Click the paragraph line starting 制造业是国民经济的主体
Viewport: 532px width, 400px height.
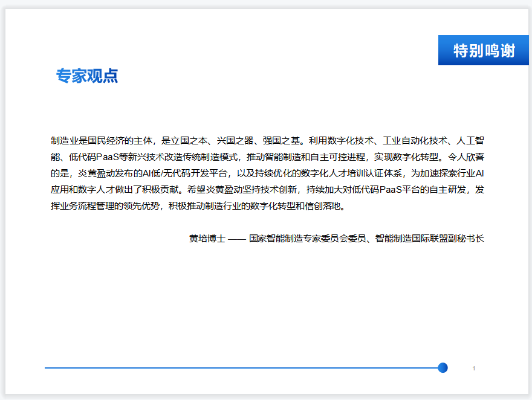[x=267, y=140]
